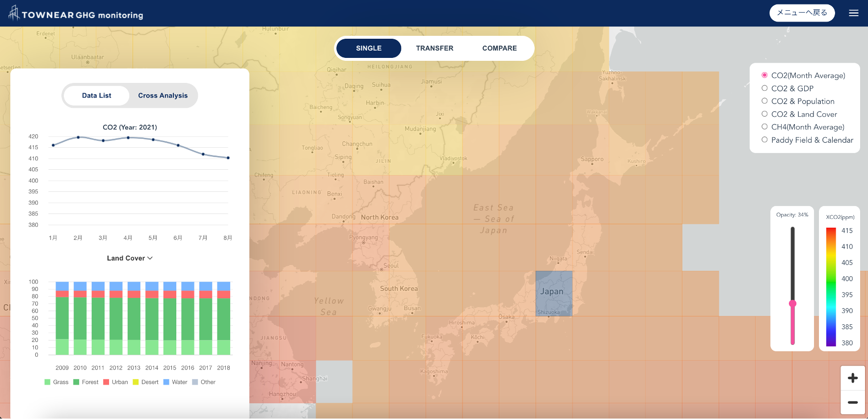Click the Harbin label on map
The width and height of the screenshot is (868, 419).
coord(375,103)
